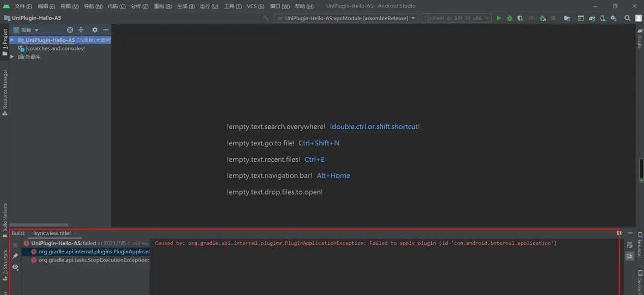
Task: Open the Project panel settings gear
Action: [x=94, y=30]
